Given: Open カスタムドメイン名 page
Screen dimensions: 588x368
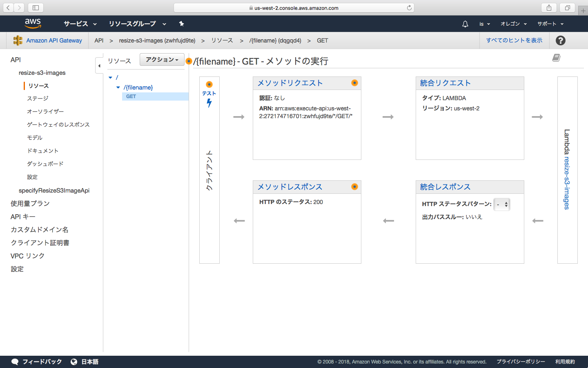Looking at the screenshot, I should [x=40, y=230].
